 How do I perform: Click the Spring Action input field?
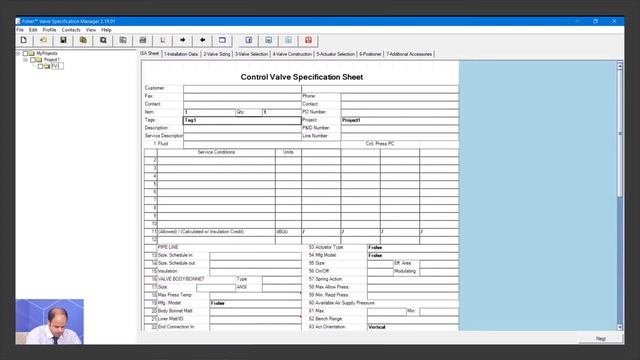point(413,279)
